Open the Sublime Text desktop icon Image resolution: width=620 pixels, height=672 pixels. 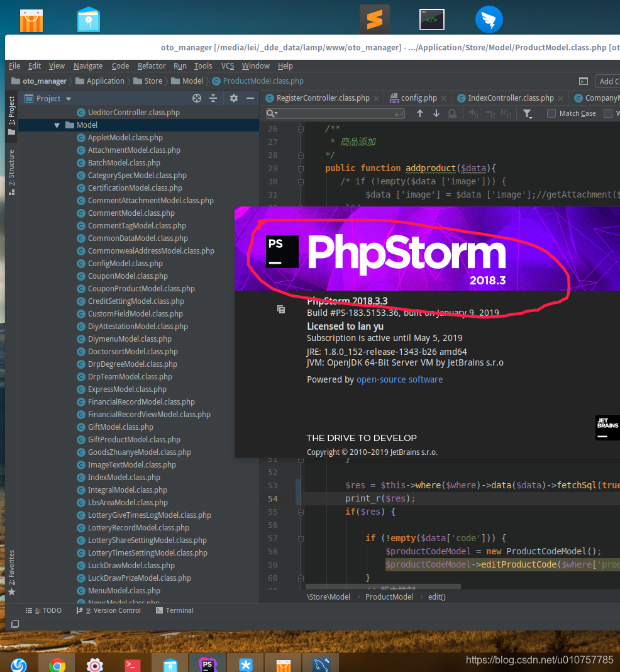[375, 20]
